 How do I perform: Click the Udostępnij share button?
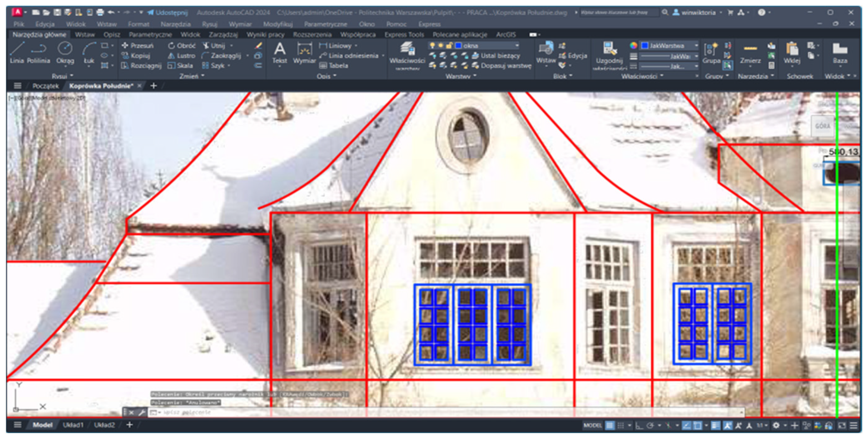[x=167, y=12]
